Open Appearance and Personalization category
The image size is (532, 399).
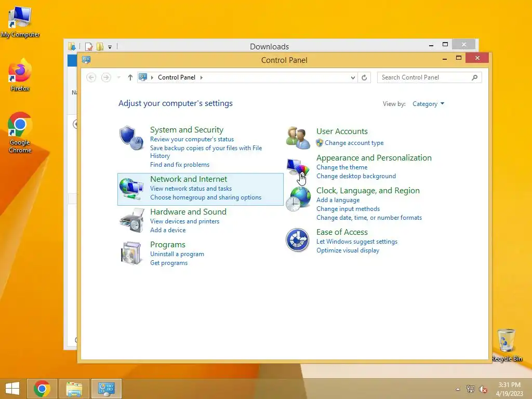374,158
